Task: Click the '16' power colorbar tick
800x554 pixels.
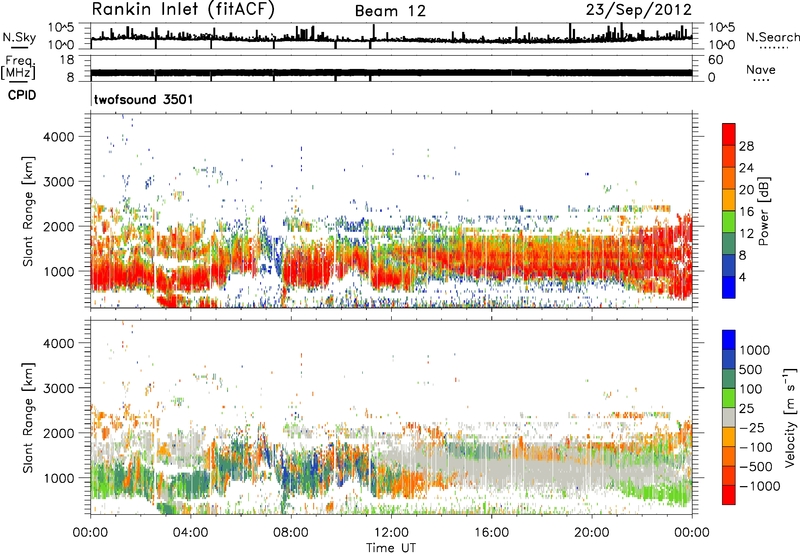Action: tap(746, 212)
